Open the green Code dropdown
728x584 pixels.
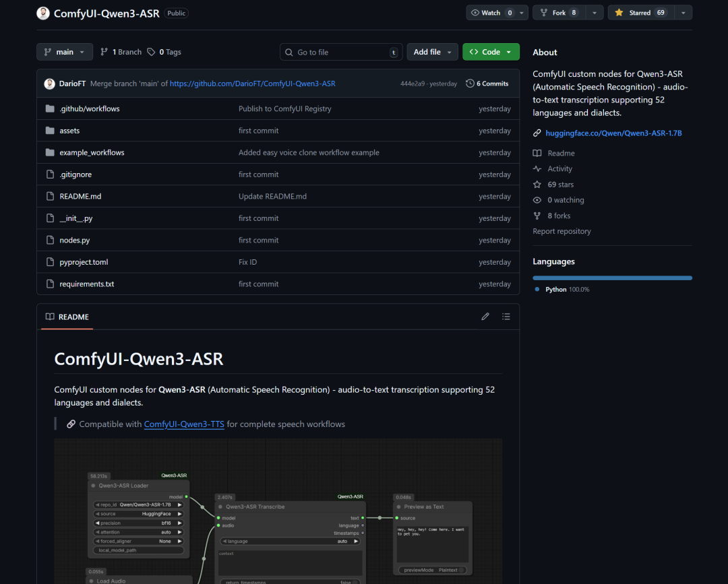(491, 52)
